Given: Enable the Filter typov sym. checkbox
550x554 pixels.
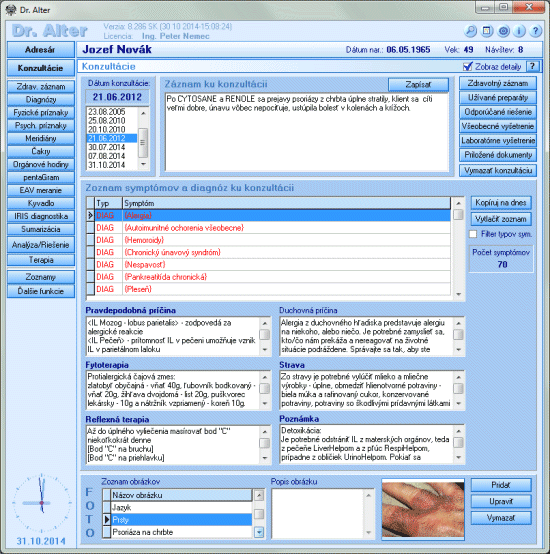Looking at the screenshot, I should point(473,234).
